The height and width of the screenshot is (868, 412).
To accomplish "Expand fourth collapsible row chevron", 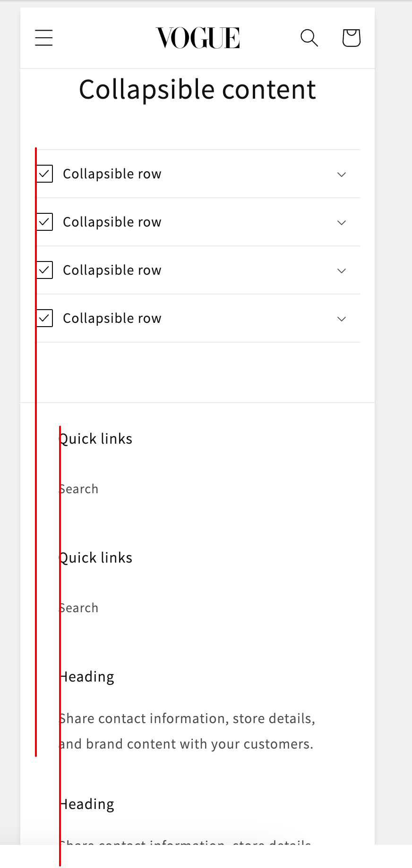I will click(342, 319).
